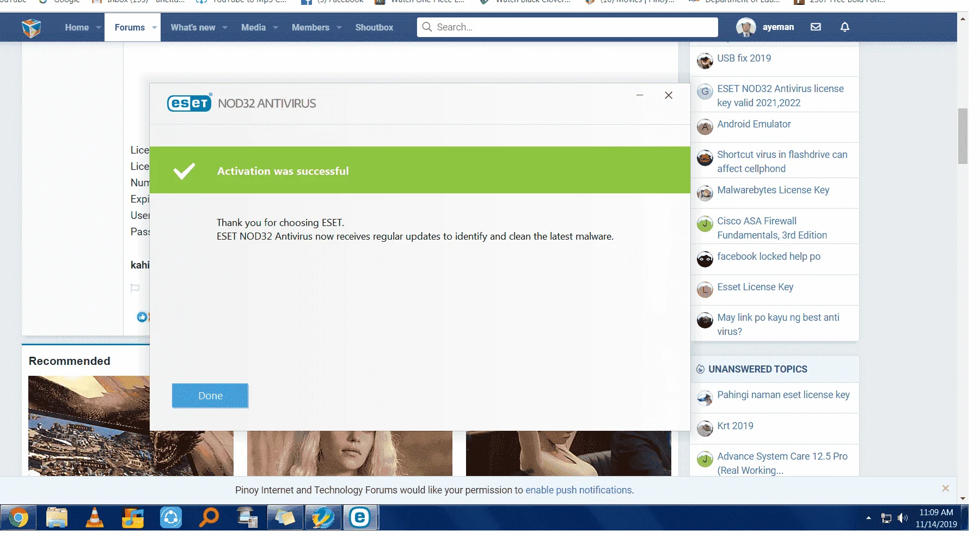Click the ayeman username in the navbar
980x537 pixels.
pyautogui.click(x=778, y=27)
